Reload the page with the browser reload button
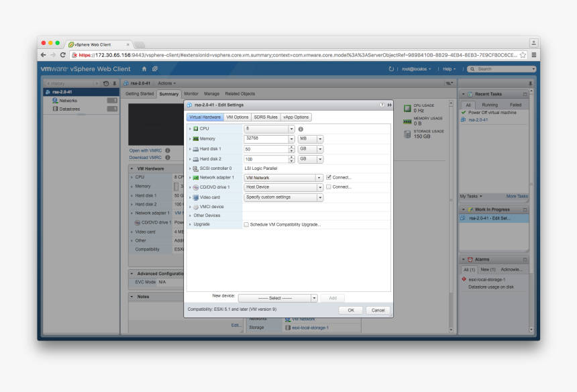 tap(63, 55)
